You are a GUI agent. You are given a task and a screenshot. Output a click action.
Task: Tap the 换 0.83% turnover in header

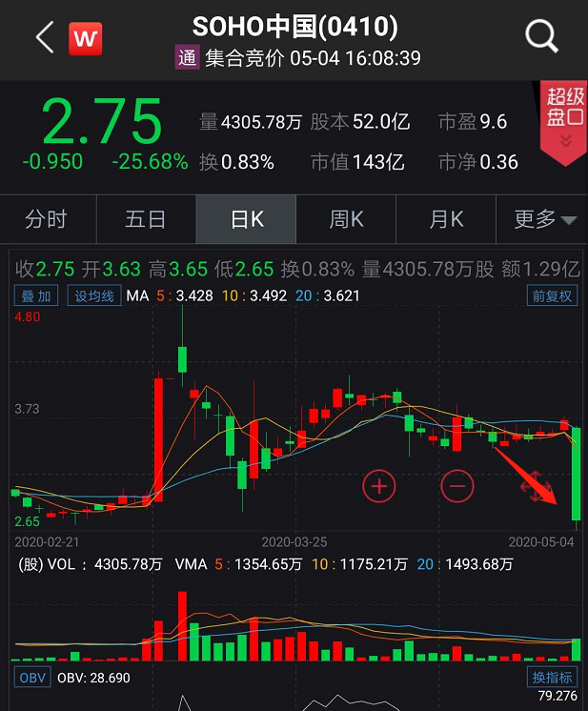click(236, 162)
